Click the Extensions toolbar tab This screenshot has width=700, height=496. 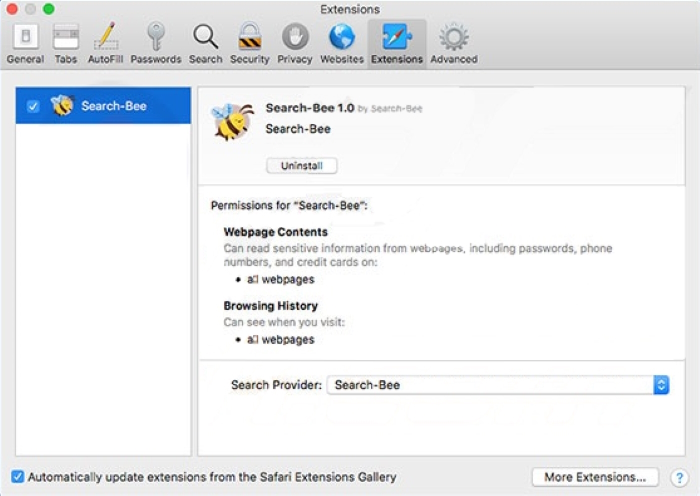396,43
